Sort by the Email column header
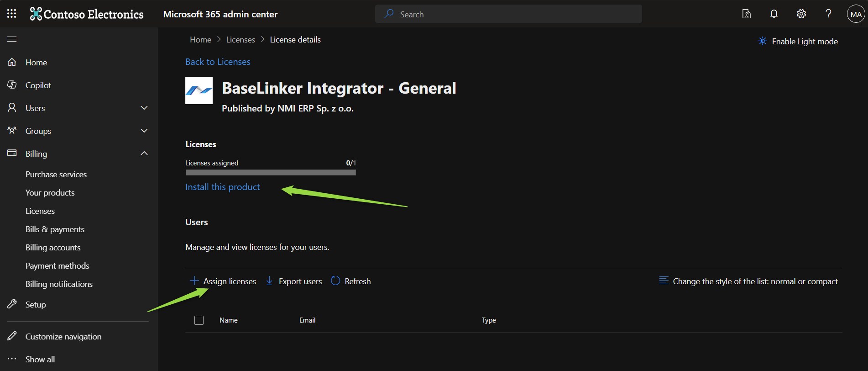The image size is (868, 371). coord(308,320)
